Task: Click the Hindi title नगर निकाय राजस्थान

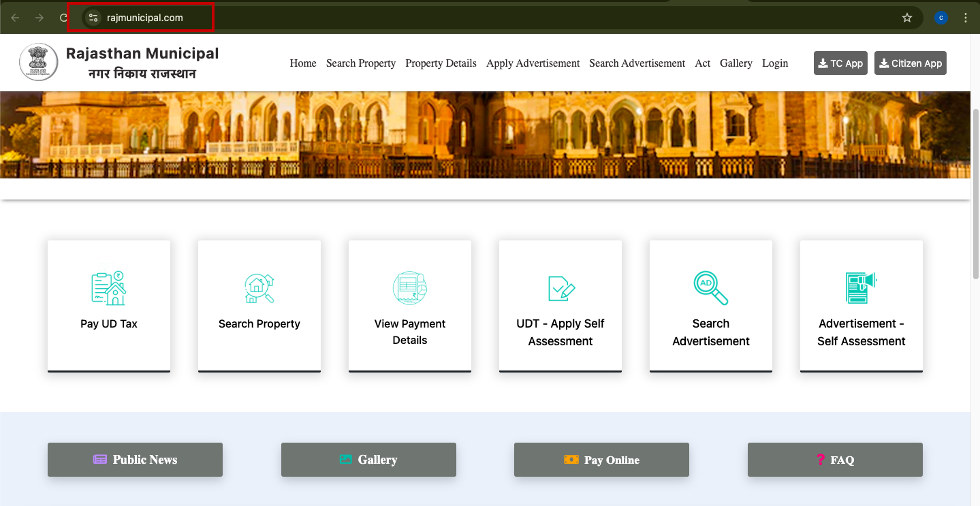Action: [142, 74]
